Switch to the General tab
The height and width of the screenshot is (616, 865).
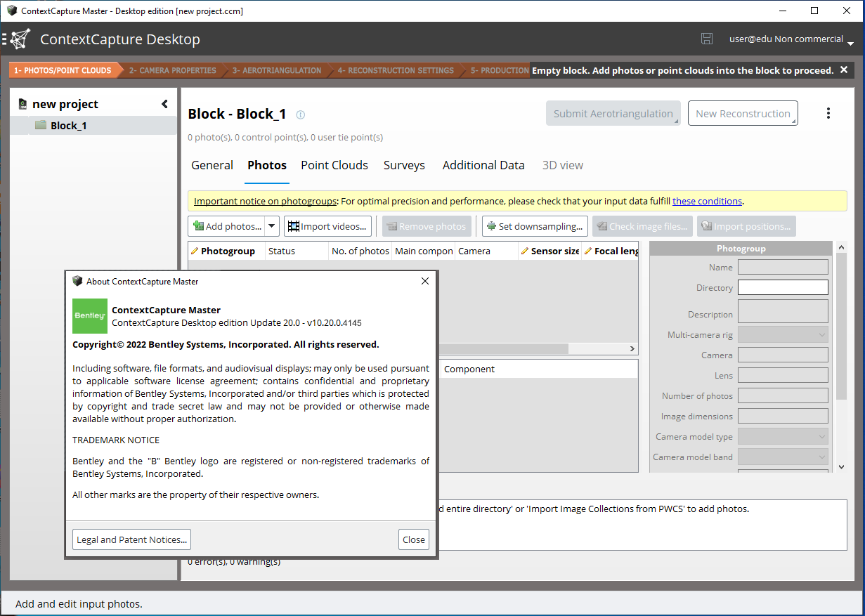point(212,165)
